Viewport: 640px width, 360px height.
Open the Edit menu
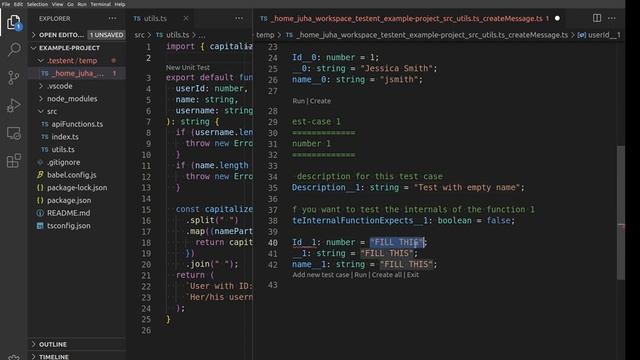pyautogui.click(x=18, y=4)
